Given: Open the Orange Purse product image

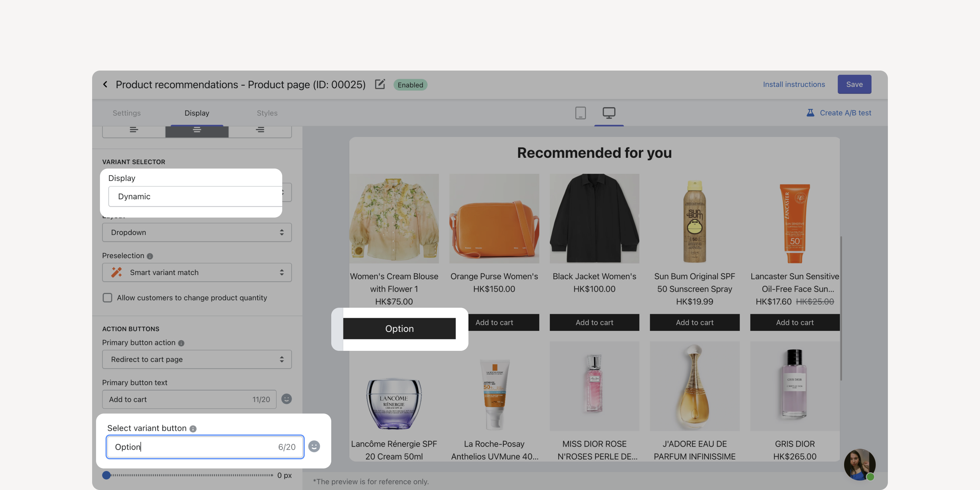Looking at the screenshot, I should [494, 218].
